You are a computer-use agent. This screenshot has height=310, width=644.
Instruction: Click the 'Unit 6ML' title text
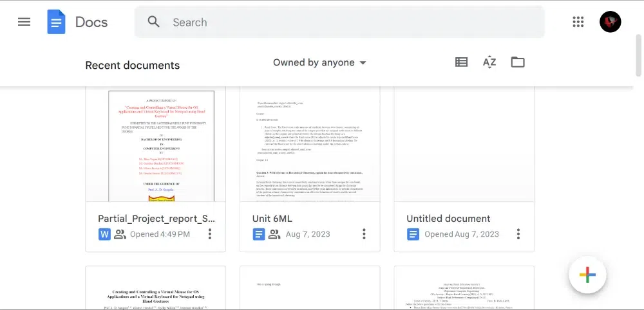(272, 219)
